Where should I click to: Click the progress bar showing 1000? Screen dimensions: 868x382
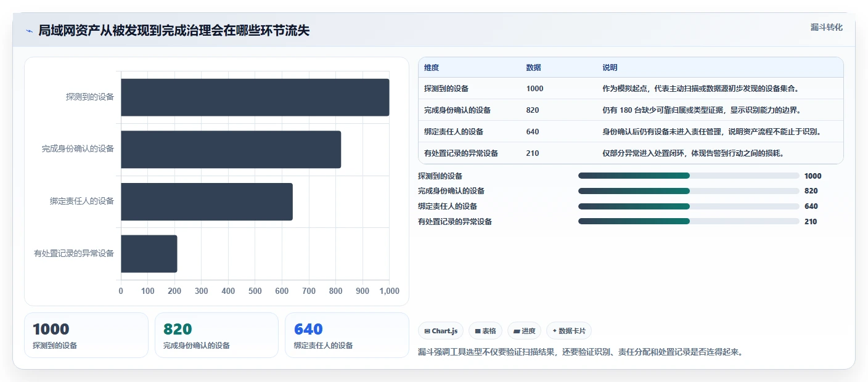[689, 176]
